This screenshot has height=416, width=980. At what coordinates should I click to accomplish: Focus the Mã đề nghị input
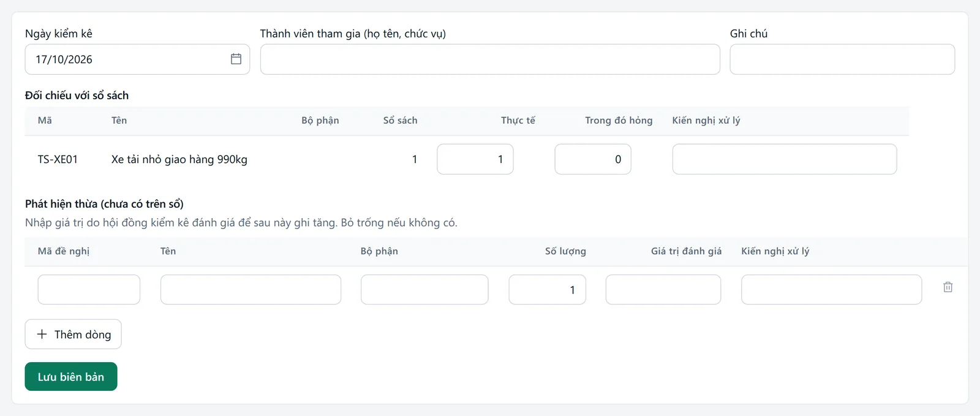89,289
